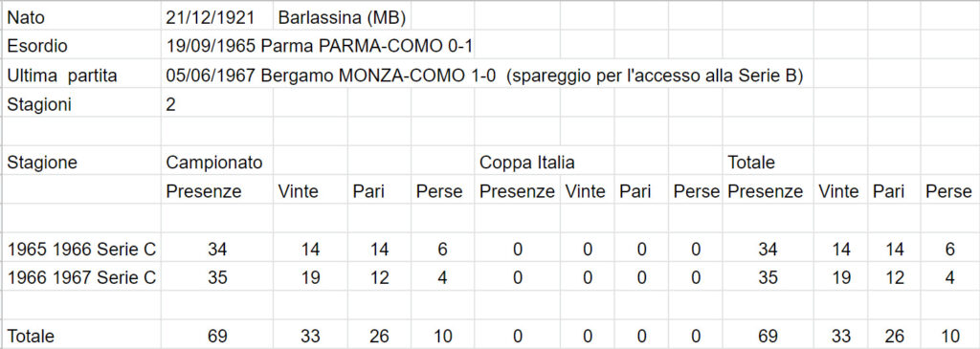The height and width of the screenshot is (349, 980).
Task: Click the Totale row label cell
Action: click(81, 336)
